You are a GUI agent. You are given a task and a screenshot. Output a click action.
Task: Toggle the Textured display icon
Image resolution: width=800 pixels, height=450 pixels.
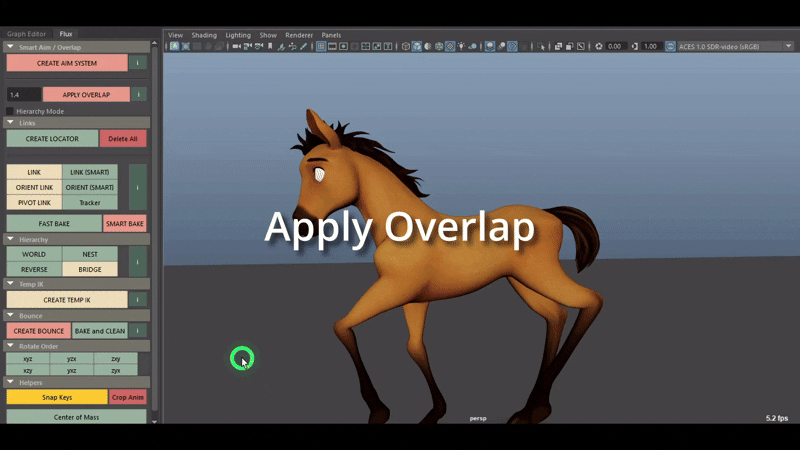pyautogui.click(x=450, y=46)
